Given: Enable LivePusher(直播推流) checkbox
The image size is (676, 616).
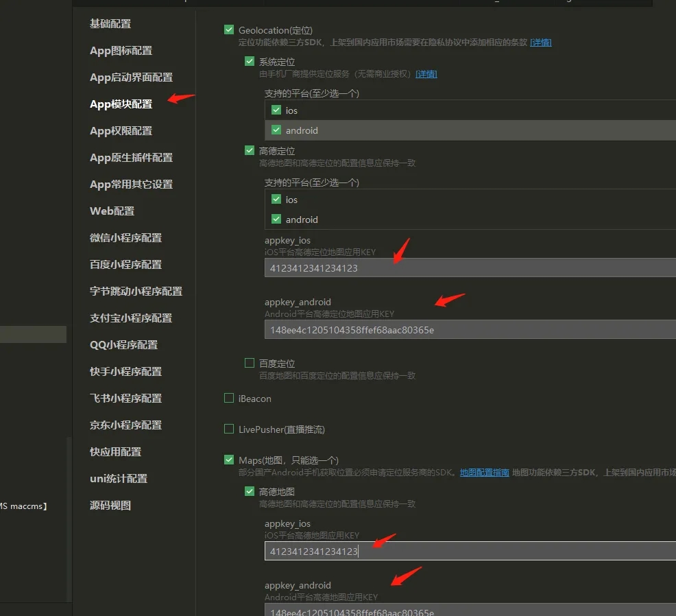Looking at the screenshot, I should pos(229,429).
